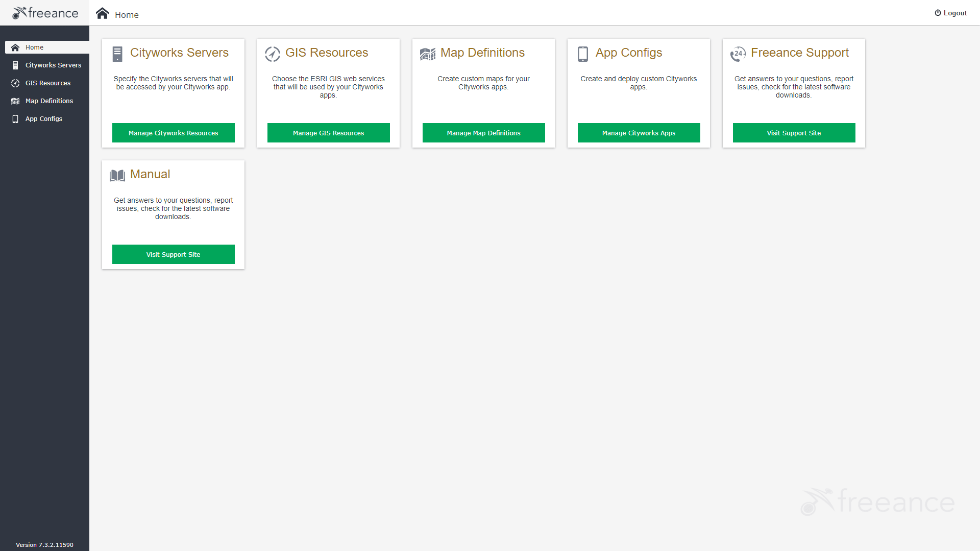Screen dimensions: 980x551
Task: Click the Freeance Support card title
Action: point(800,53)
